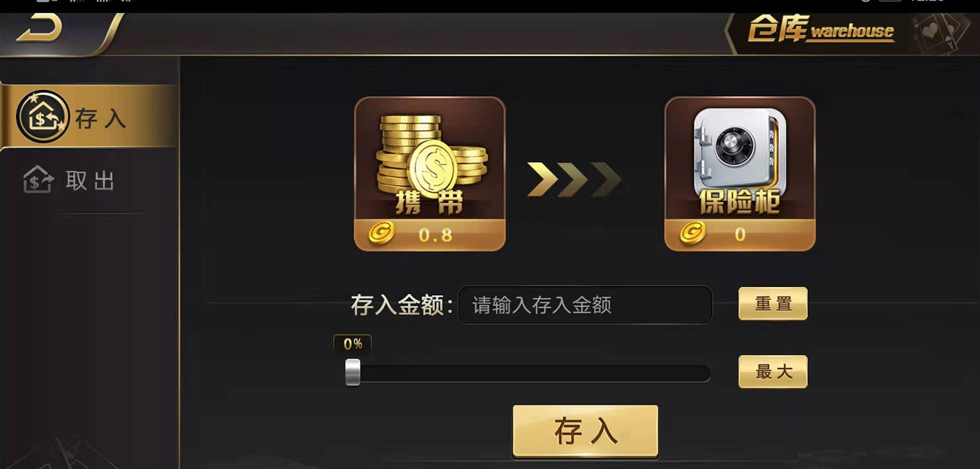This screenshot has width=980, height=469.
Task: Click the playing cards emblem top right
Action: tap(941, 33)
